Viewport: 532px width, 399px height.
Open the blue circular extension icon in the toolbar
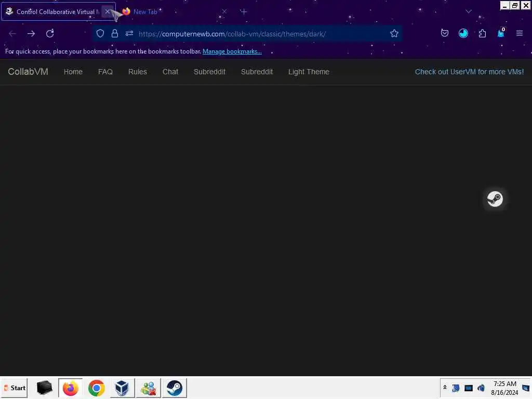463,33
